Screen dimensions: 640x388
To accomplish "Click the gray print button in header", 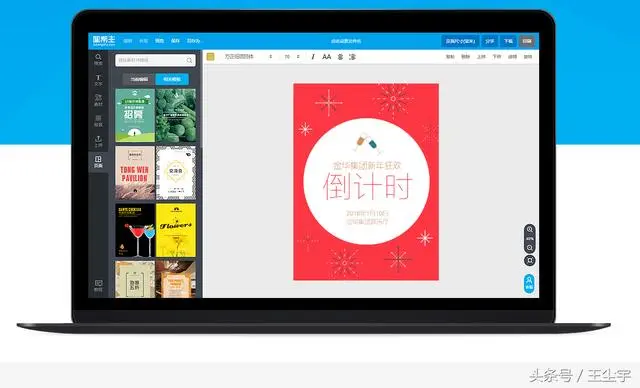I will coord(527,41).
